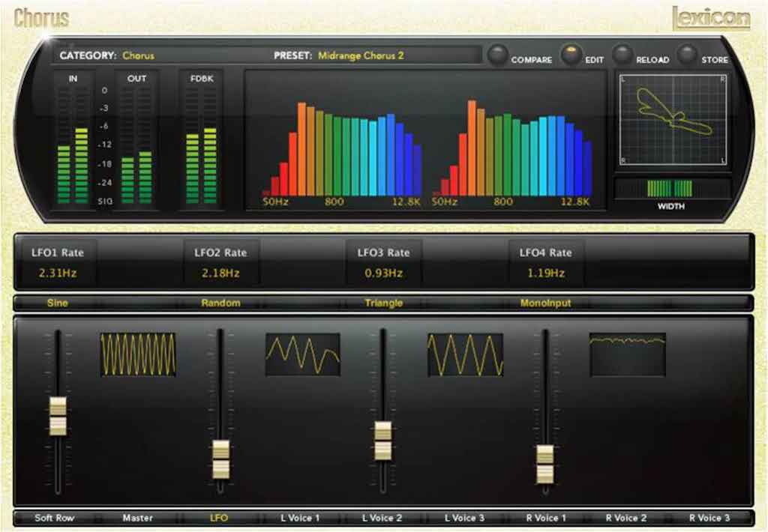Click the Store preset icon
768x532 pixels.
tap(686, 54)
